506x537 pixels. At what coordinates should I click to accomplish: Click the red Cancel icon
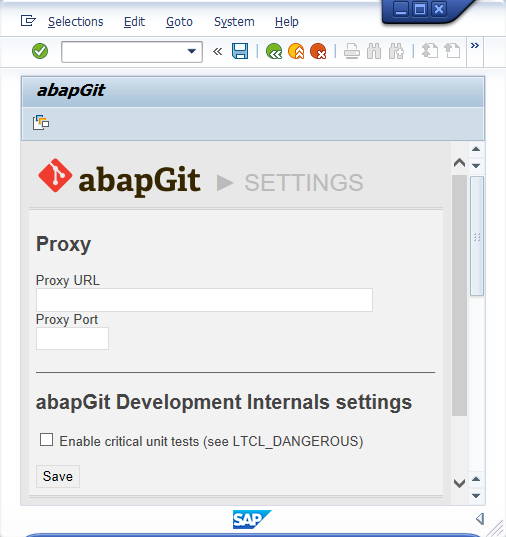[318, 51]
